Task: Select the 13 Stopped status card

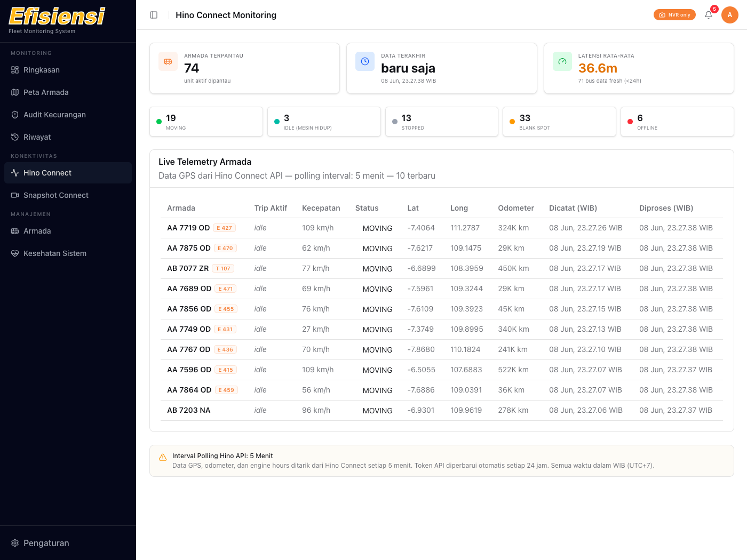Action: point(442,122)
